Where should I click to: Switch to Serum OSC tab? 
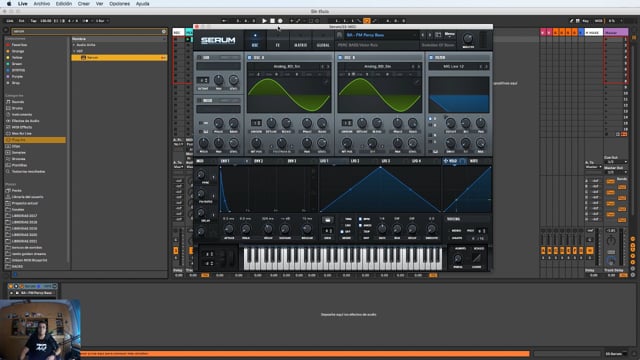(x=255, y=40)
